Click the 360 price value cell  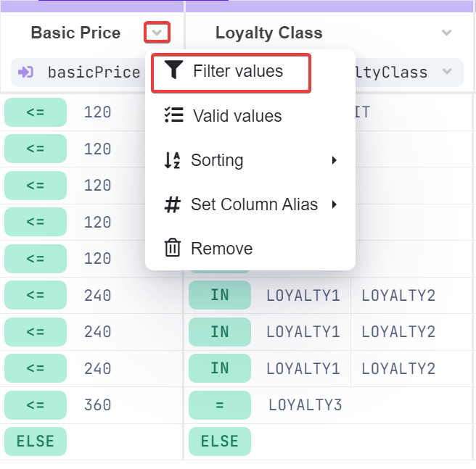click(x=97, y=404)
